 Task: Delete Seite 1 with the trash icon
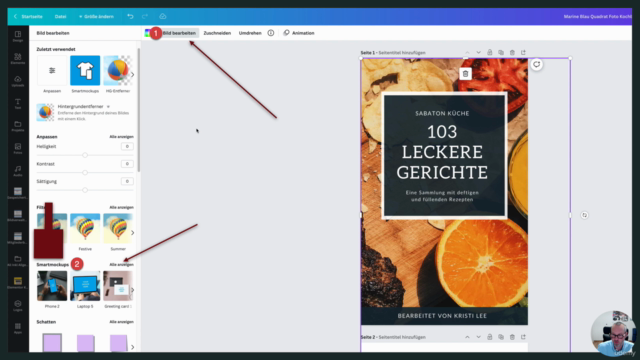pos(512,52)
